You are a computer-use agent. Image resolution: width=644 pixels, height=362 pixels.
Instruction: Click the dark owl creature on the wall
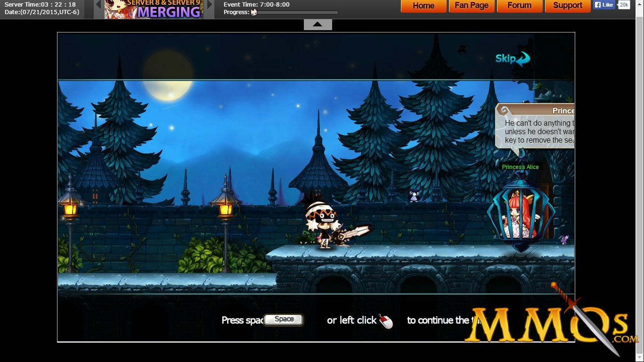click(x=414, y=195)
